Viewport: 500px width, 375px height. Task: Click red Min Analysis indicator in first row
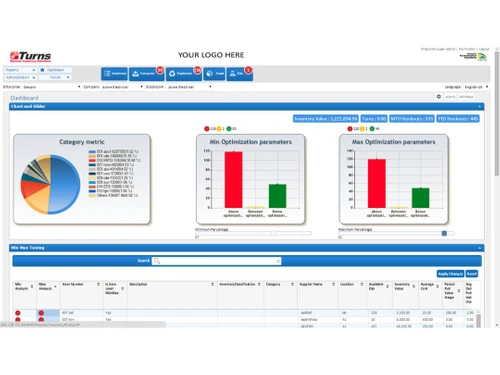[18, 313]
